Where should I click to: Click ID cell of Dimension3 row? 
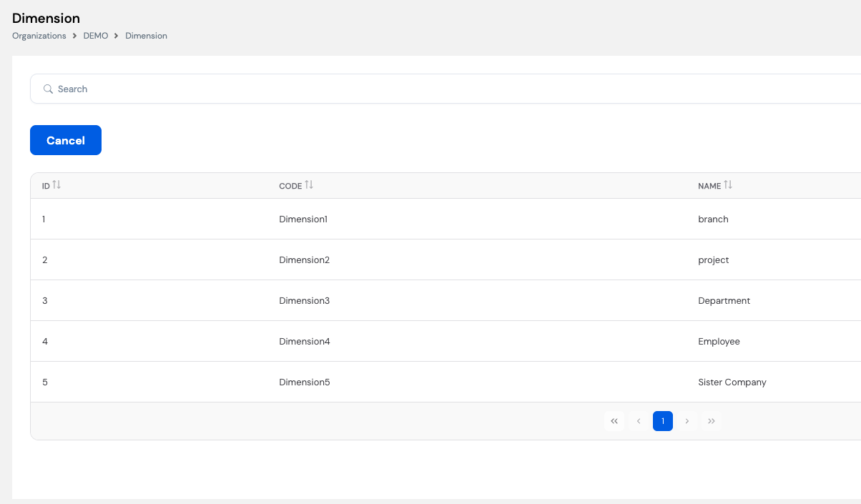click(x=44, y=301)
